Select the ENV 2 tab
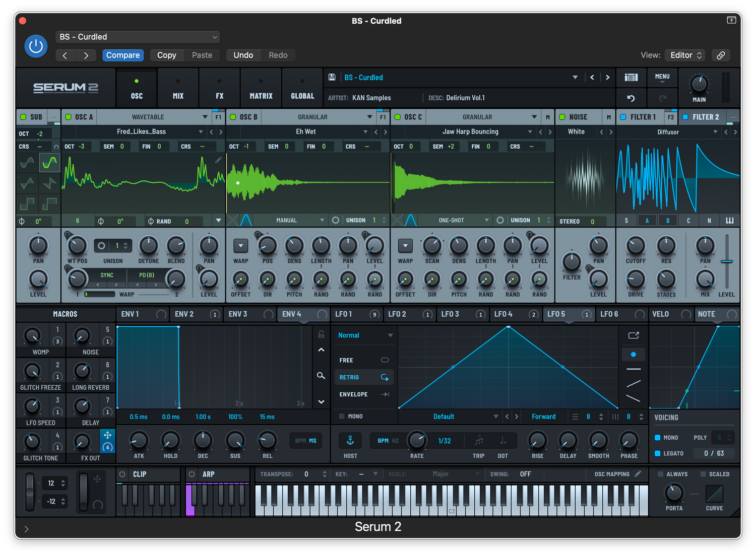The height and width of the screenshot is (556, 756). point(196,314)
